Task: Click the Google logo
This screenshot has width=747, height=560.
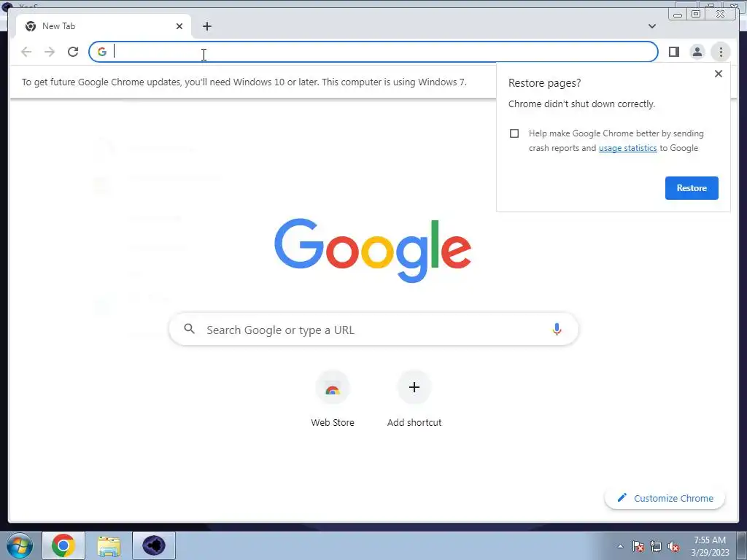Action: click(x=373, y=251)
